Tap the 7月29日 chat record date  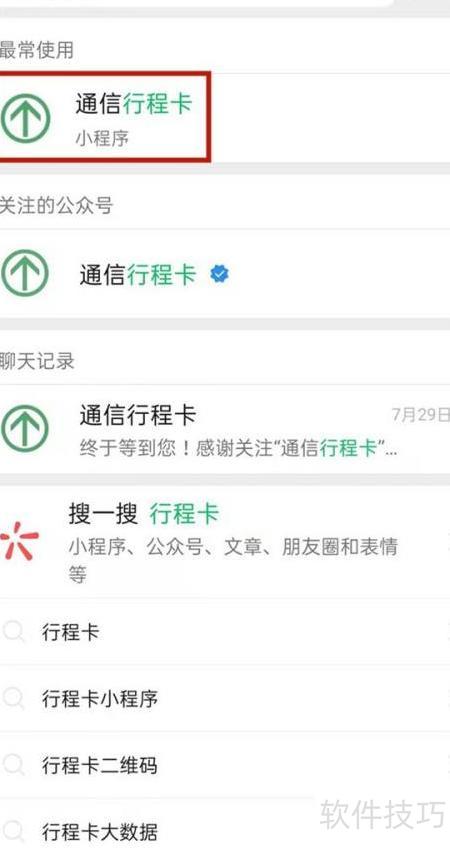click(x=421, y=415)
